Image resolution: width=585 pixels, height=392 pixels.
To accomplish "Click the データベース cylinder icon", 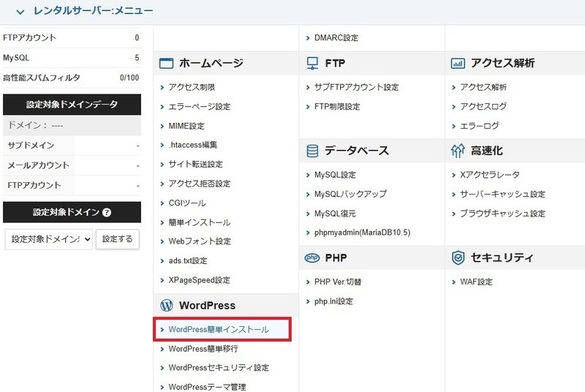I will [312, 151].
